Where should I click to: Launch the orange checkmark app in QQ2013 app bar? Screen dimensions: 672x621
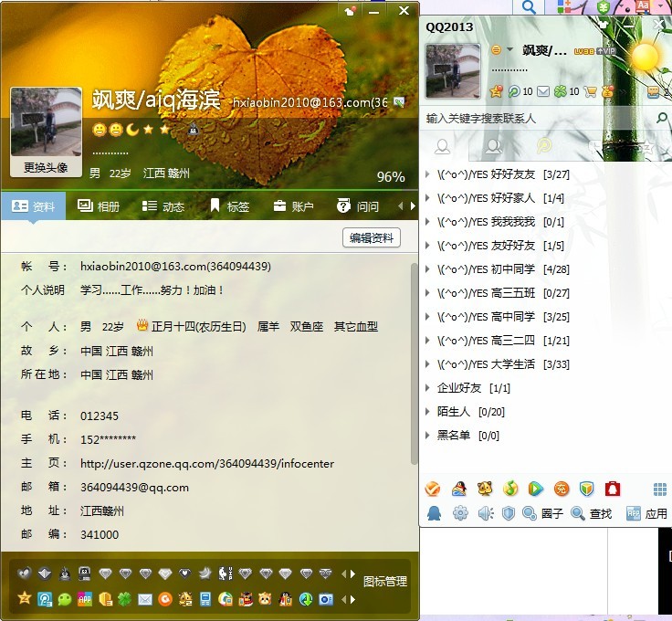click(433, 489)
